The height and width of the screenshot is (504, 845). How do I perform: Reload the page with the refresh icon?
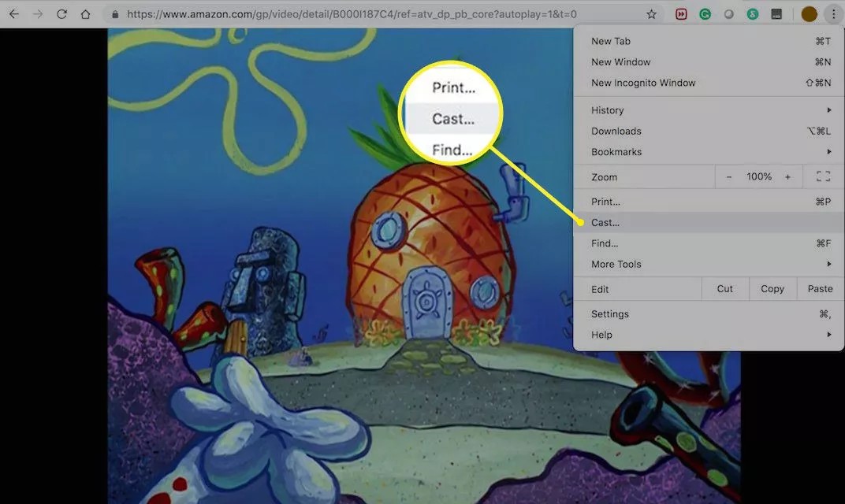click(61, 14)
